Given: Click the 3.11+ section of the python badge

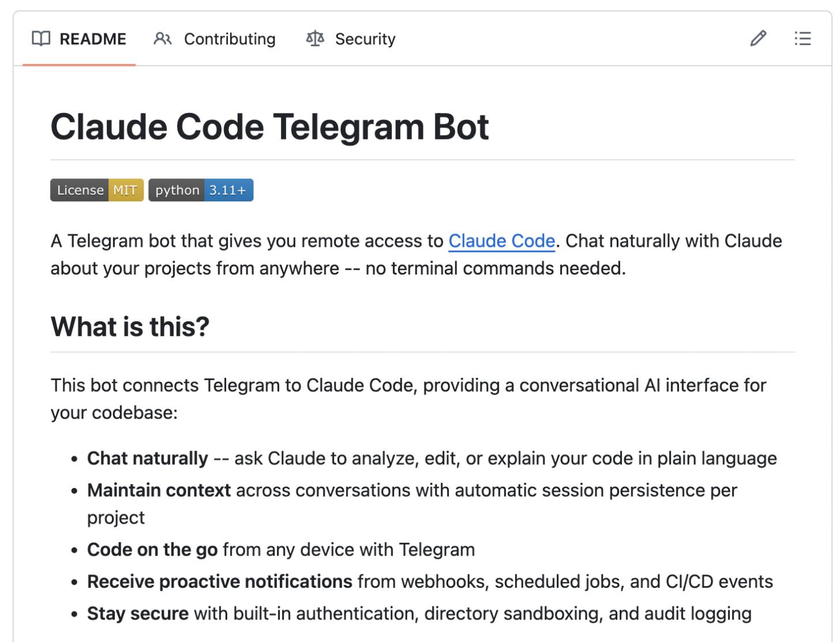Looking at the screenshot, I should click(227, 190).
